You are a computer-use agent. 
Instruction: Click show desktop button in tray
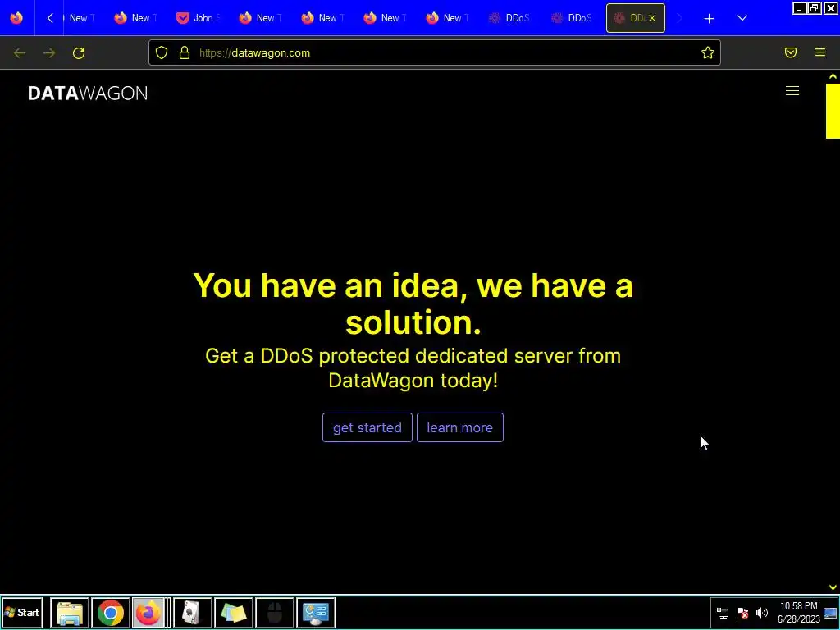pyautogui.click(x=830, y=613)
